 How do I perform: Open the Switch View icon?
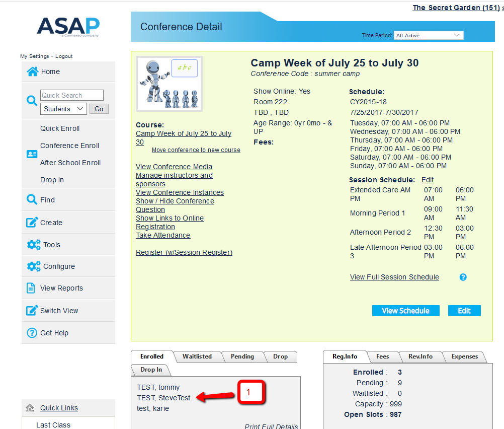[x=32, y=311]
